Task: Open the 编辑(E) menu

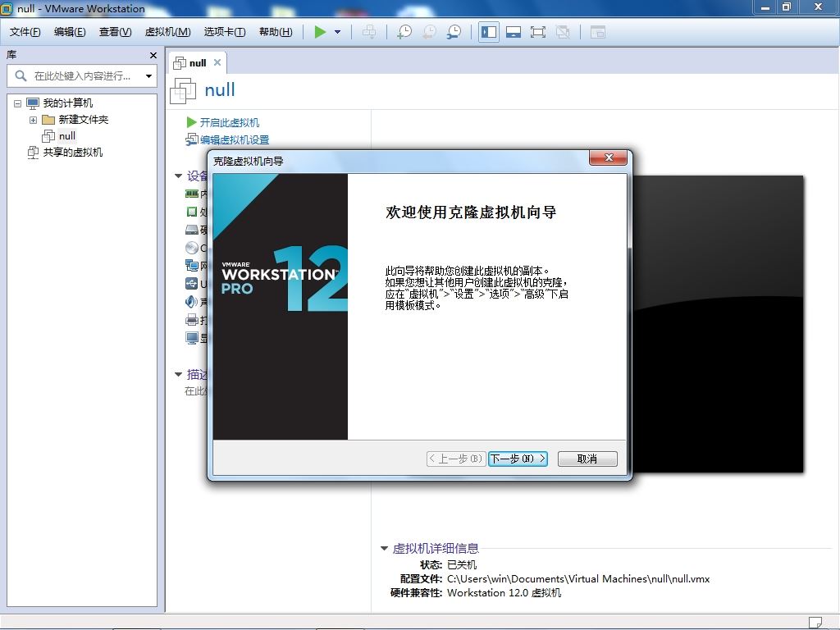Action: (x=70, y=32)
